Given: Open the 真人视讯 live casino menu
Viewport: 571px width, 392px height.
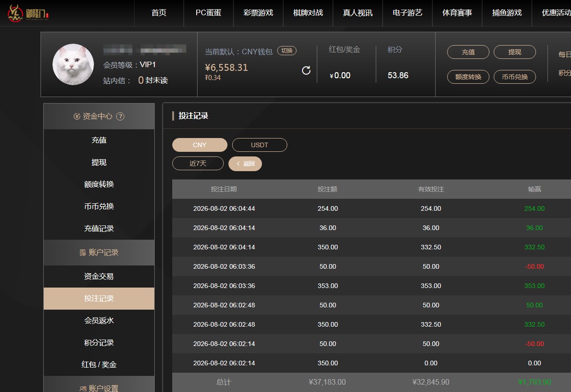Looking at the screenshot, I should click(x=358, y=13).
